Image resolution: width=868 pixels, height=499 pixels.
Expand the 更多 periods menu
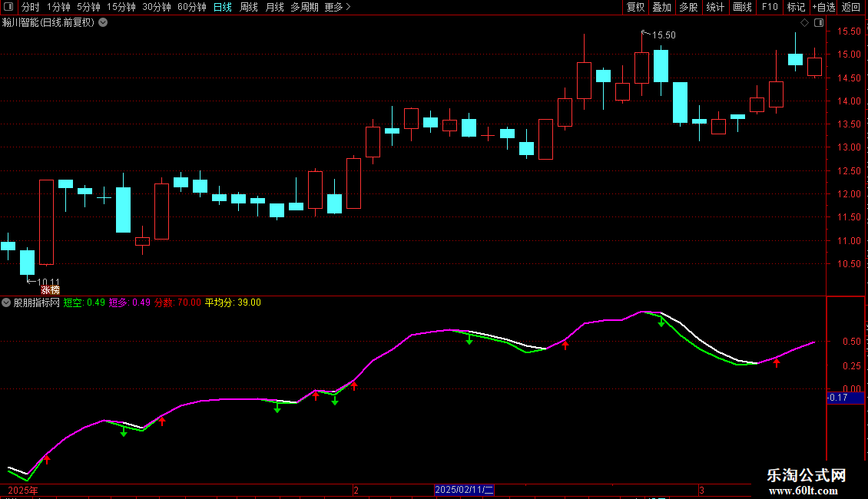(338, 7)
